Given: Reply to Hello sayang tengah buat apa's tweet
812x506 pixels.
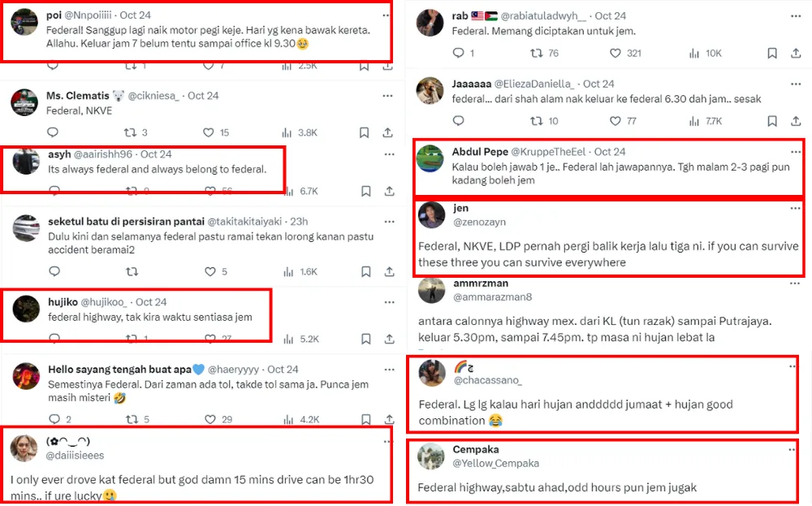Looking at the screenshot, I should [x=54, y=419].
